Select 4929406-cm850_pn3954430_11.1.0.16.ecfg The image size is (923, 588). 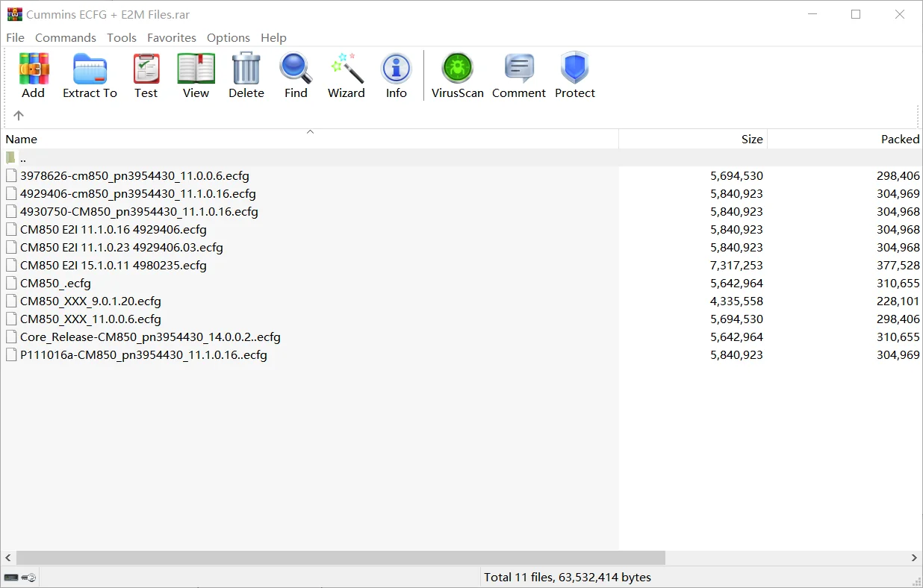(137, 194)
